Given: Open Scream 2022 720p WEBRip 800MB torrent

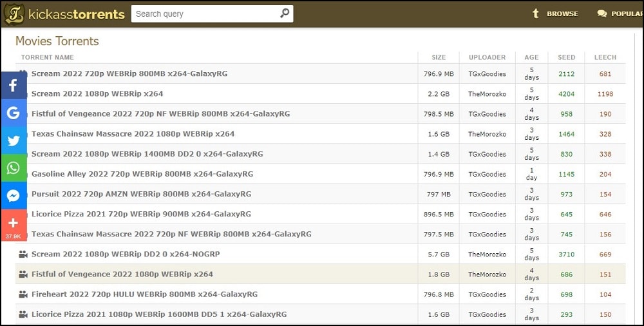Looking at the screenshot, I should pyautogui.click(x=129, y=73).
